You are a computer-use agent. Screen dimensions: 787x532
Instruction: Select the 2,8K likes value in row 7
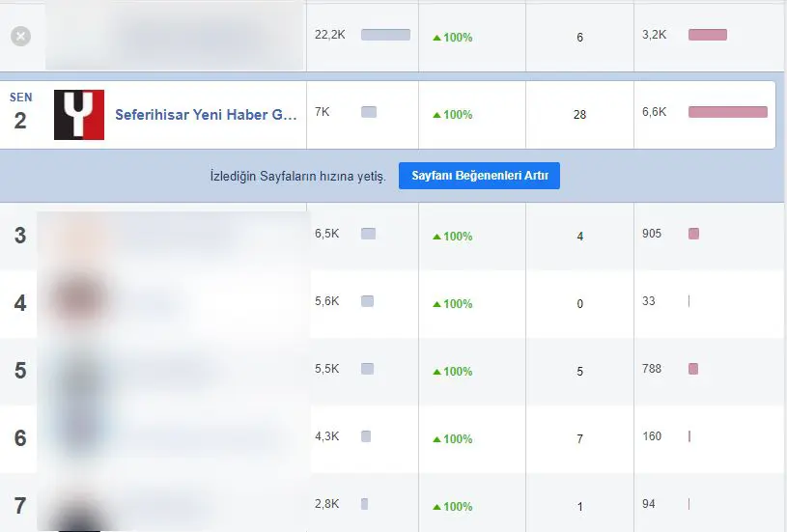click(326, 504)
